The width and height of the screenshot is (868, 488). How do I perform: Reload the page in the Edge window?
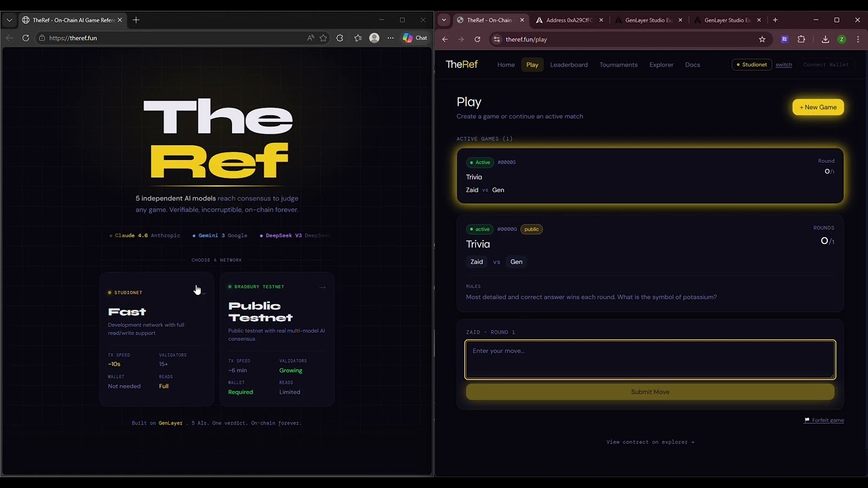point(26,38)
